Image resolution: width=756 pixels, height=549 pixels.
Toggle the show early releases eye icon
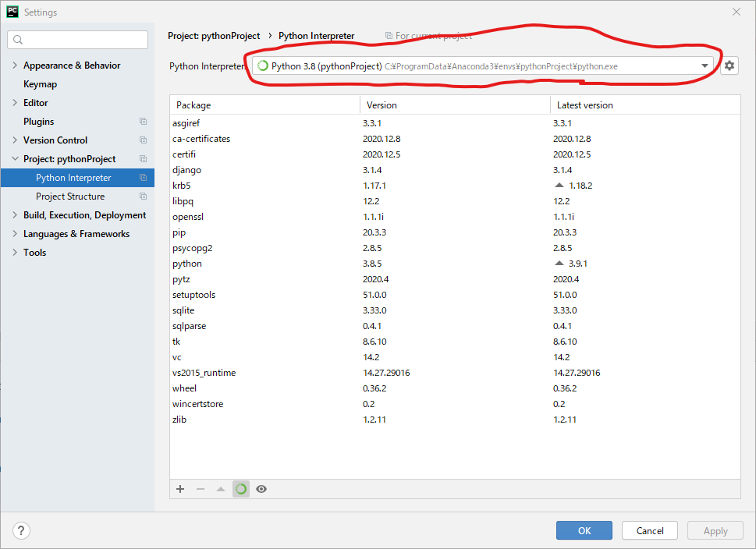(x=261, y=489)
